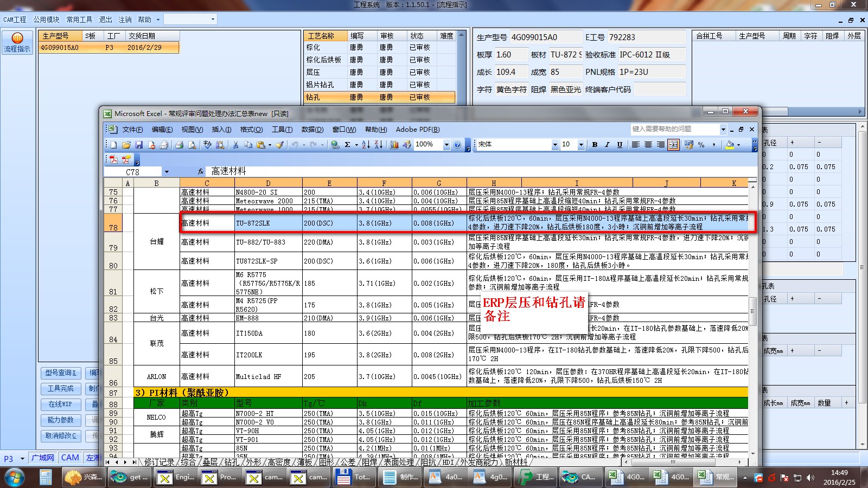Open a file with Excel's Open folder icon
This screenshot has width=868, height=488.
click(x=126, y=145)
